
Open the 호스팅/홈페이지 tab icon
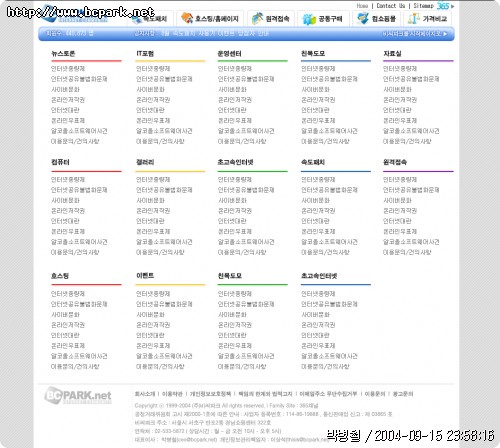pos(187,18)
